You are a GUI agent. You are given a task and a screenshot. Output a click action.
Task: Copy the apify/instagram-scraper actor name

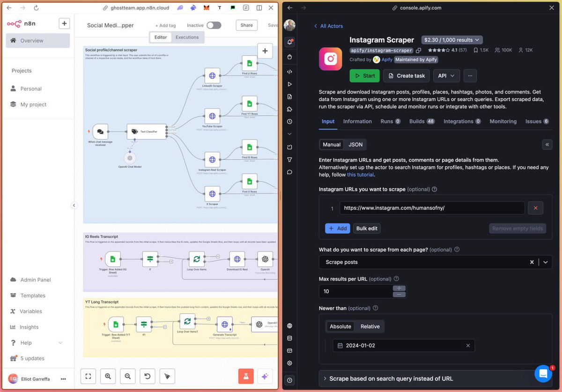click(419, 50)
